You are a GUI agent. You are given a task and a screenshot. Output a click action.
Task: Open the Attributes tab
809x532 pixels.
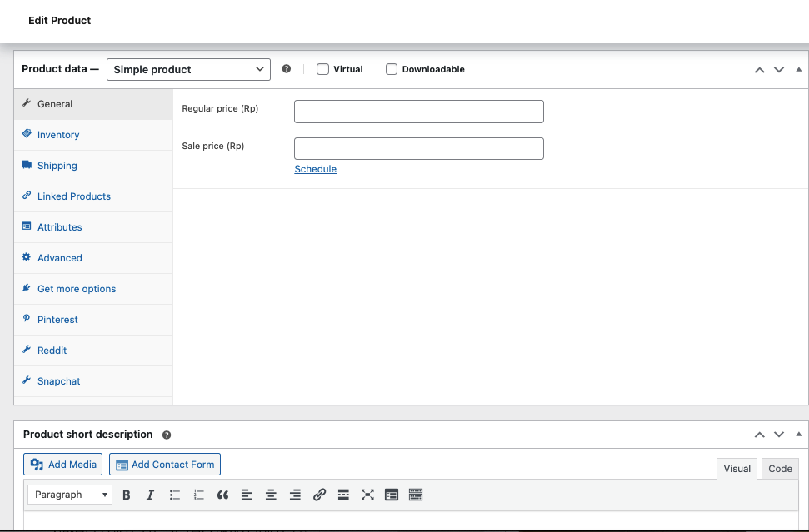pos(93,227)
